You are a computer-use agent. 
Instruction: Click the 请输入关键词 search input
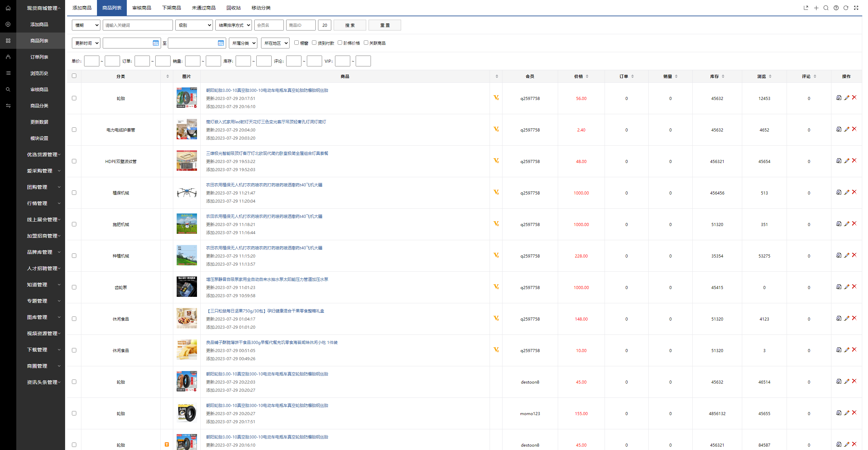(x=138, y=25)
